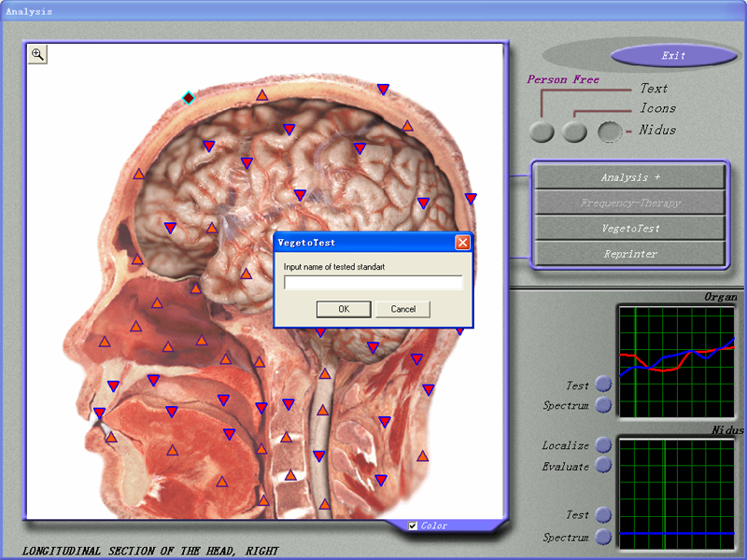The height and width of the screenshot is (560, 747).
Task: Select Organ Spectrum radio button
Action: pos(603,405)
